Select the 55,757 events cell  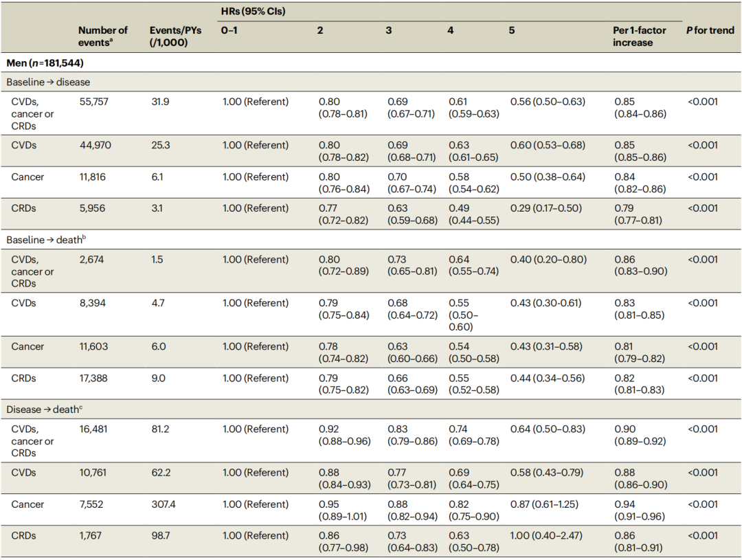94,102
